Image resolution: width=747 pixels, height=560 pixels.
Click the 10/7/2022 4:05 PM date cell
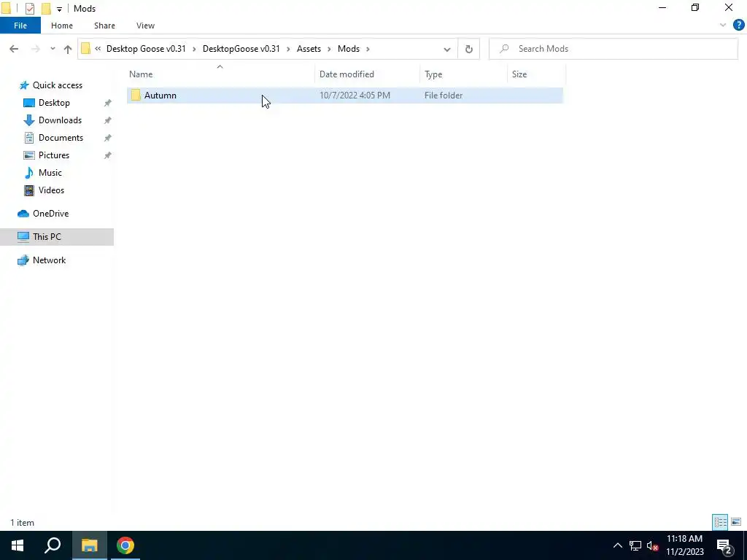[x=355, y=96]
